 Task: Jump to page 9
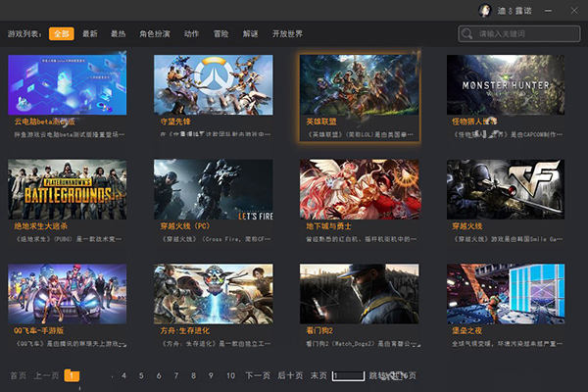211,375
